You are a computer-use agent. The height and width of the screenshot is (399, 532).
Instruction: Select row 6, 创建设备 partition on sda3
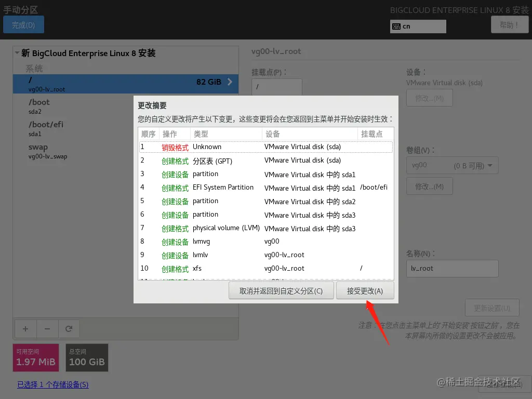point(265,215)
